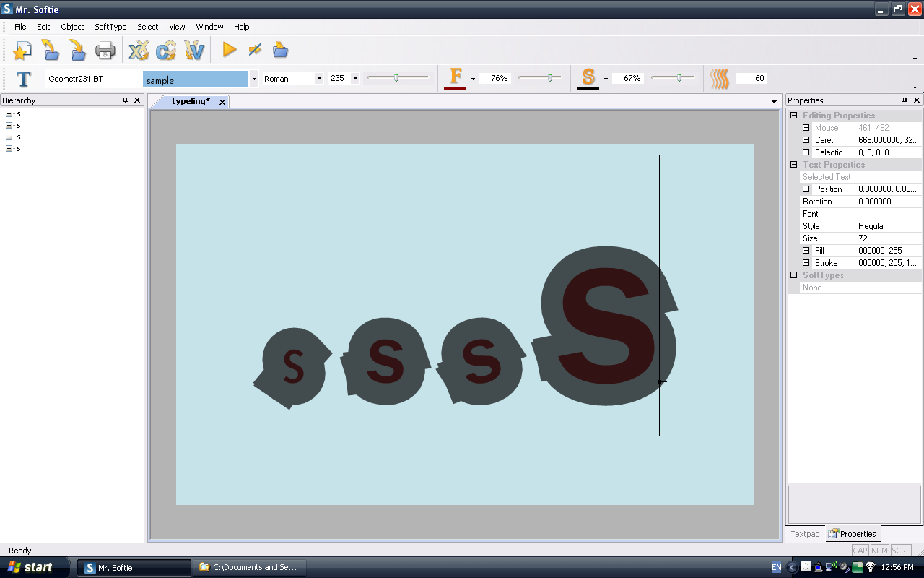Expand the third s item in Hierarchy
The width and height of the screenshot is (924, 578).
(9, 137)
